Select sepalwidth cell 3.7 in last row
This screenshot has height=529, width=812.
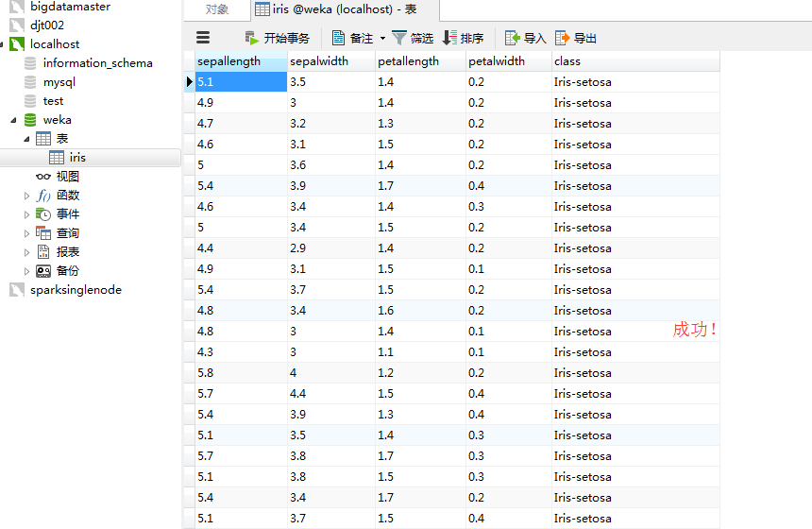[x=331, y=518]
